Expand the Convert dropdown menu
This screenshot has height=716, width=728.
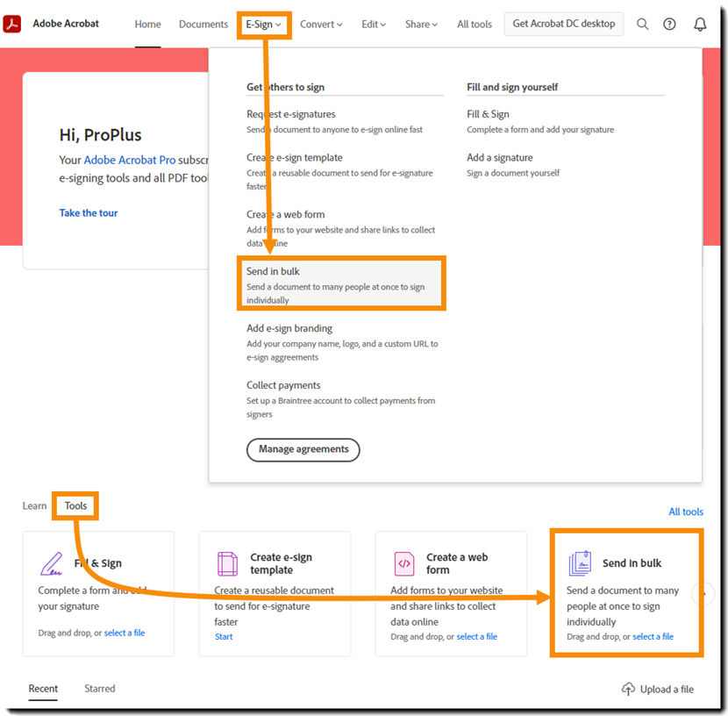point(321,25)
